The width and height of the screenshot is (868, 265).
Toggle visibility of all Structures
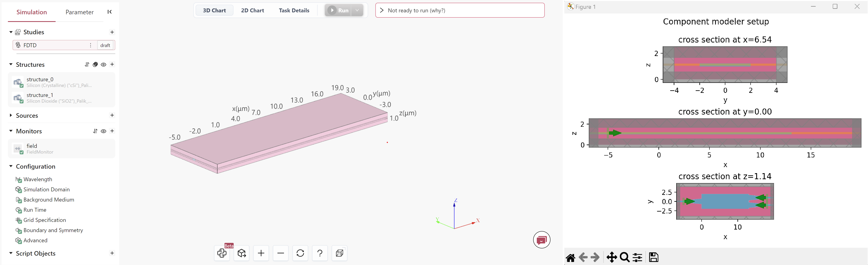(x=104, y=65)
